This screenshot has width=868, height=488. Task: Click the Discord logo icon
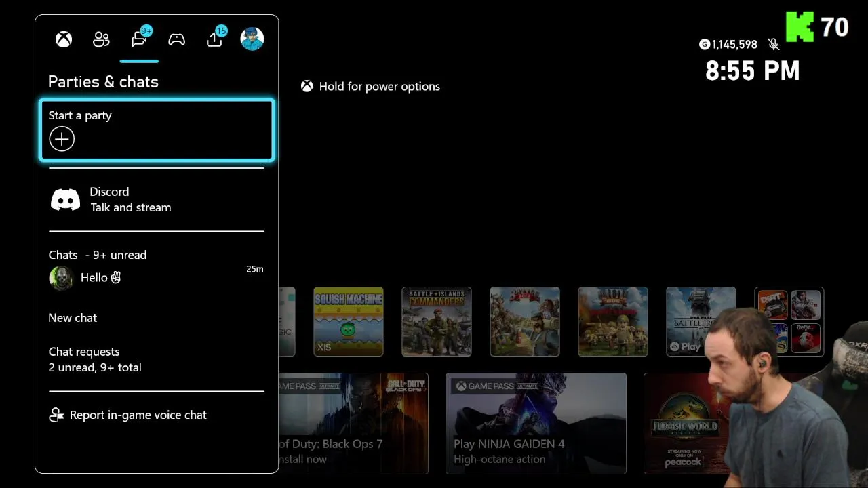pos(66,200)
